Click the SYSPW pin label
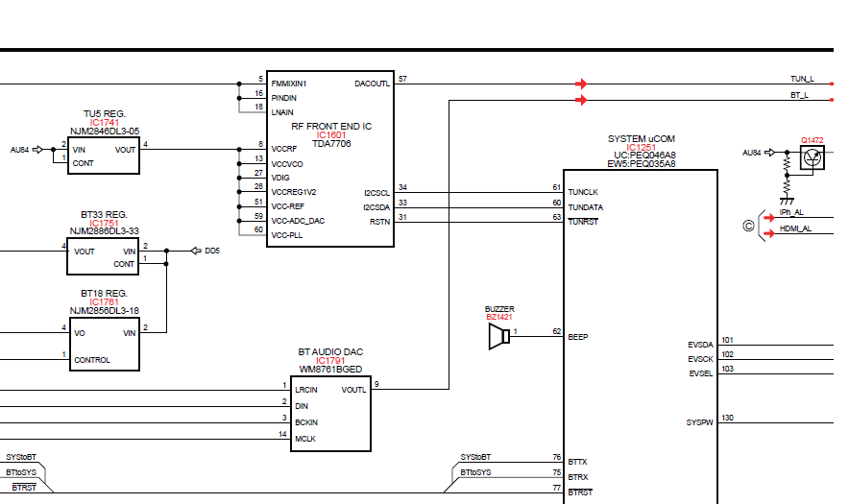 [699, 421]
